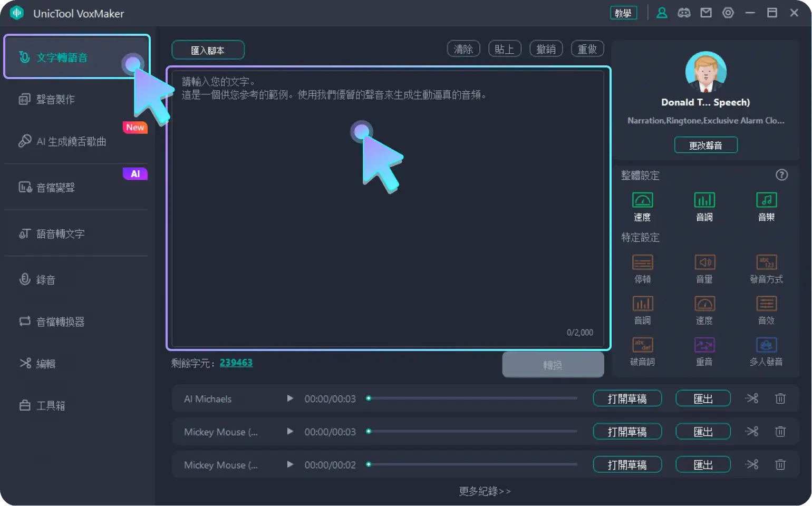812x506 pixels.
Task: Click Mickey Mouse 00:02 progress slider
Action: coord(472,464)
